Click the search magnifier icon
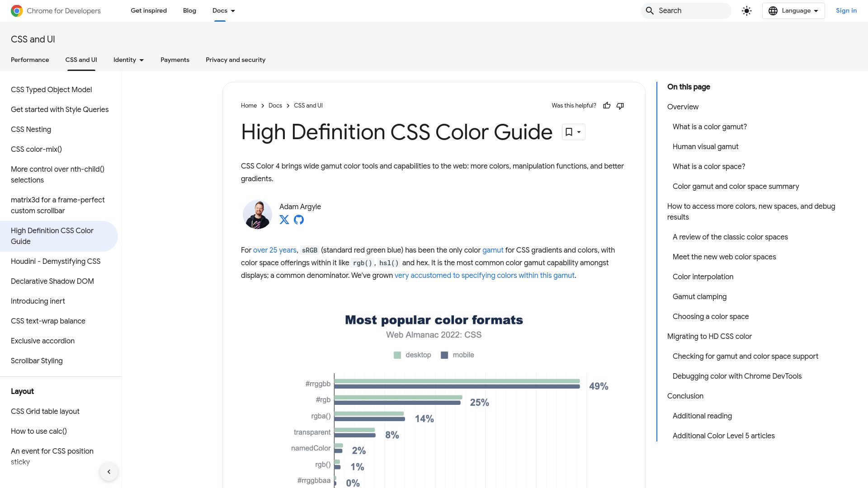Screen dimensions: 868x488 coord(650,11)
